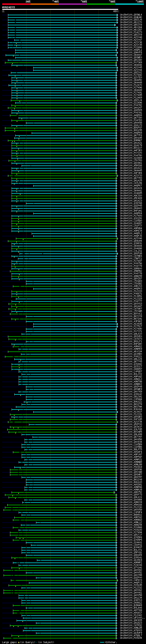Open hit UniRef100_A8J264
The width and height of the screenshot is (146, 644).
tap(131, 27)
